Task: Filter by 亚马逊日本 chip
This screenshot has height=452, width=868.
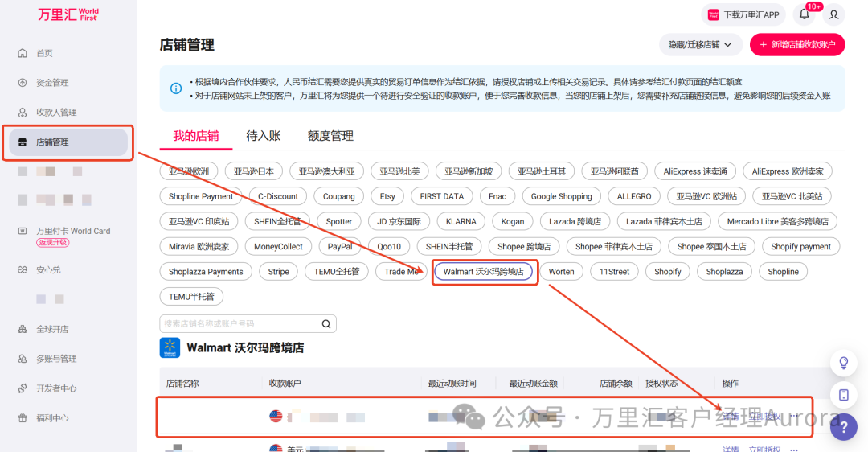Action: pyautogui.click(x=253, y=171)
